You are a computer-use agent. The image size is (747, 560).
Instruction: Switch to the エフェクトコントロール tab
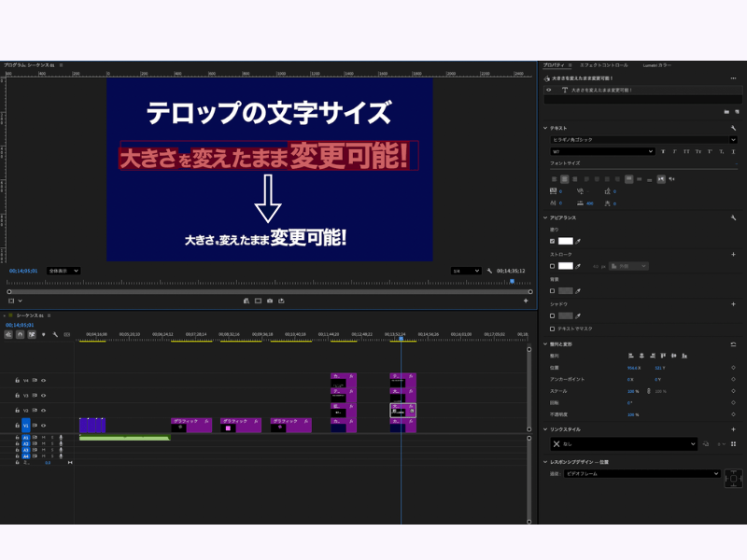[603, 65]
